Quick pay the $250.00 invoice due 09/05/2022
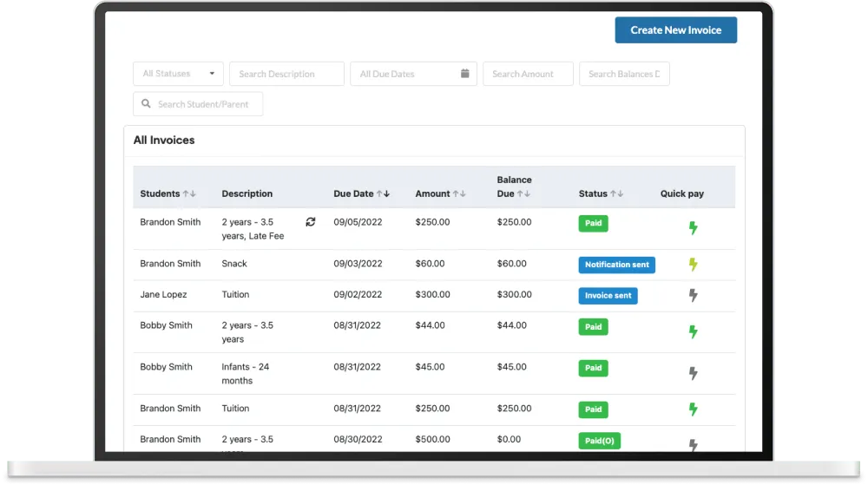Viewport: 868px width, 485px height. tap(693, 228)
